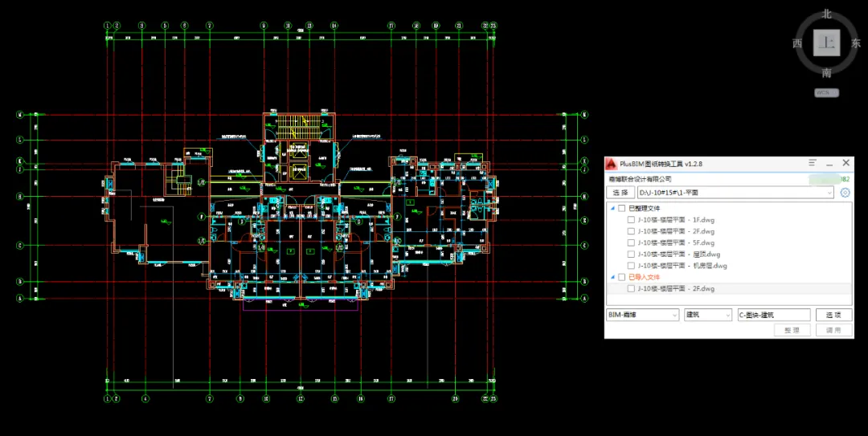
Task: Click the 调用 button
Action: [x=833, y=330]
